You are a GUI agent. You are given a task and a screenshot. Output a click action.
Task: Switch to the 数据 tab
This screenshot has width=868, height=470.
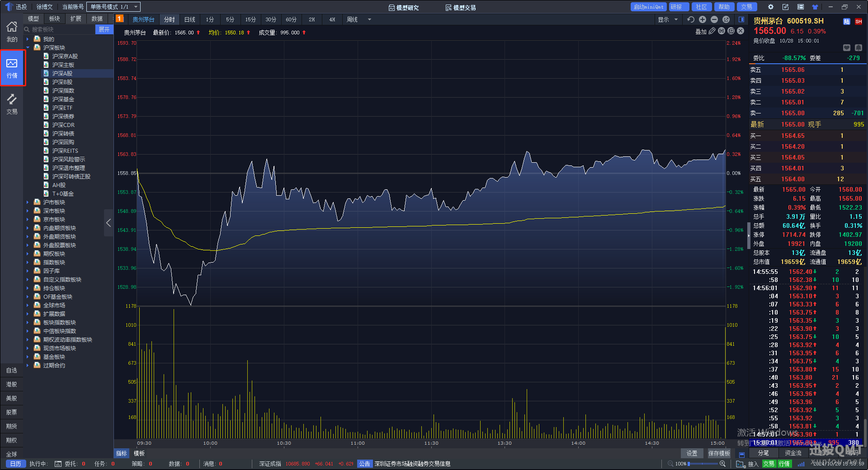click(x=97, y=19)
